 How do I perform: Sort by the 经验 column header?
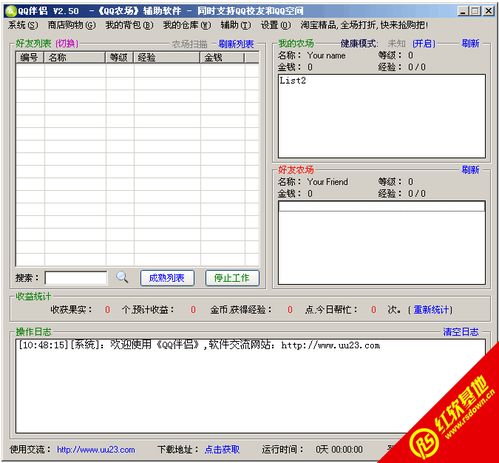pos(167,58)
